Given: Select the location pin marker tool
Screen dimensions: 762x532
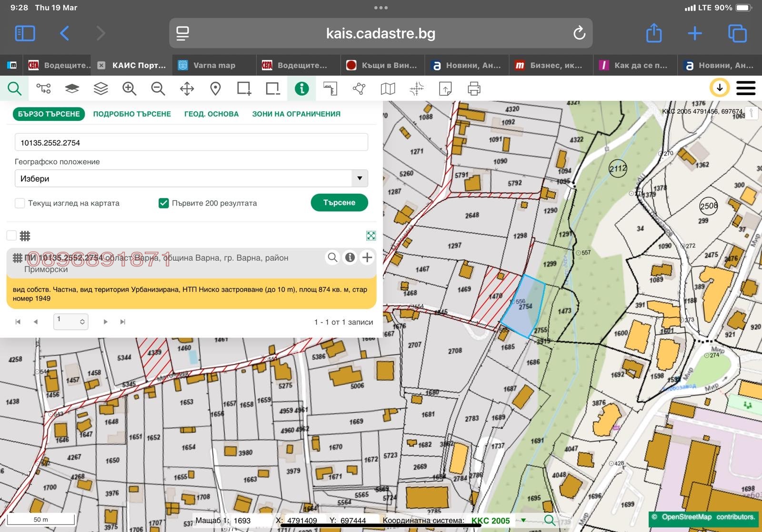Looking at the screenshot, I should point(215,89).
